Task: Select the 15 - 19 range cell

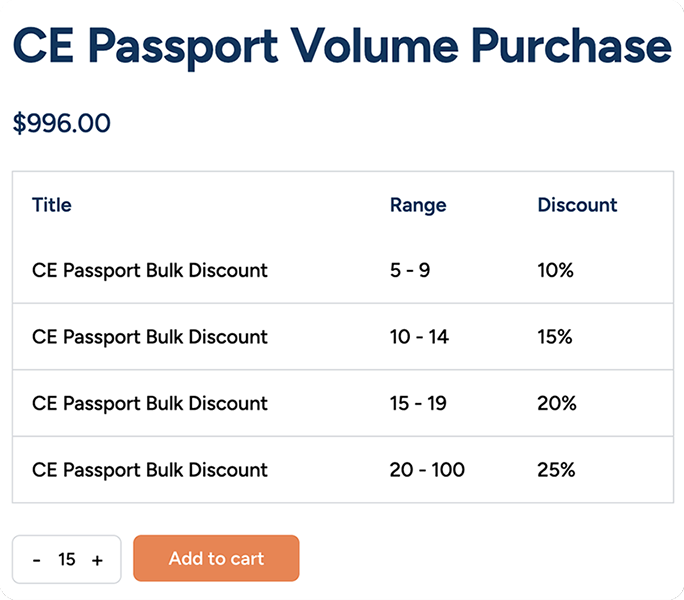Action: (x=418, y=403)
